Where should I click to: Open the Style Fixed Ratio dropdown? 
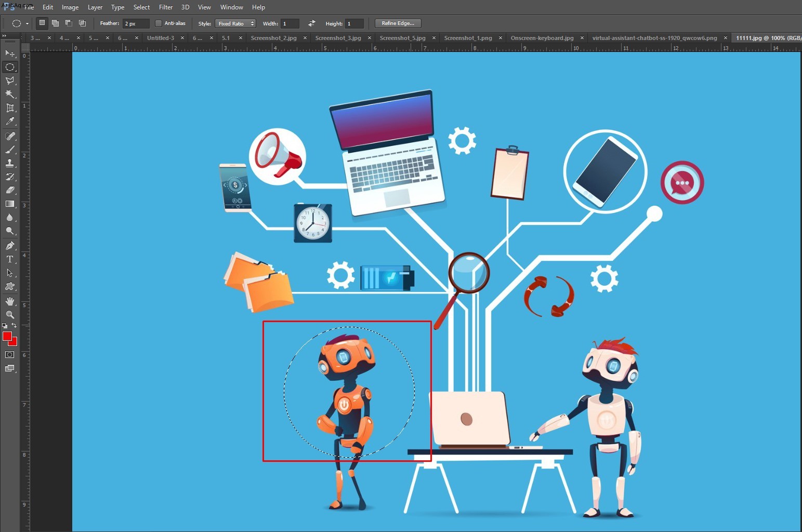point(235,23)
